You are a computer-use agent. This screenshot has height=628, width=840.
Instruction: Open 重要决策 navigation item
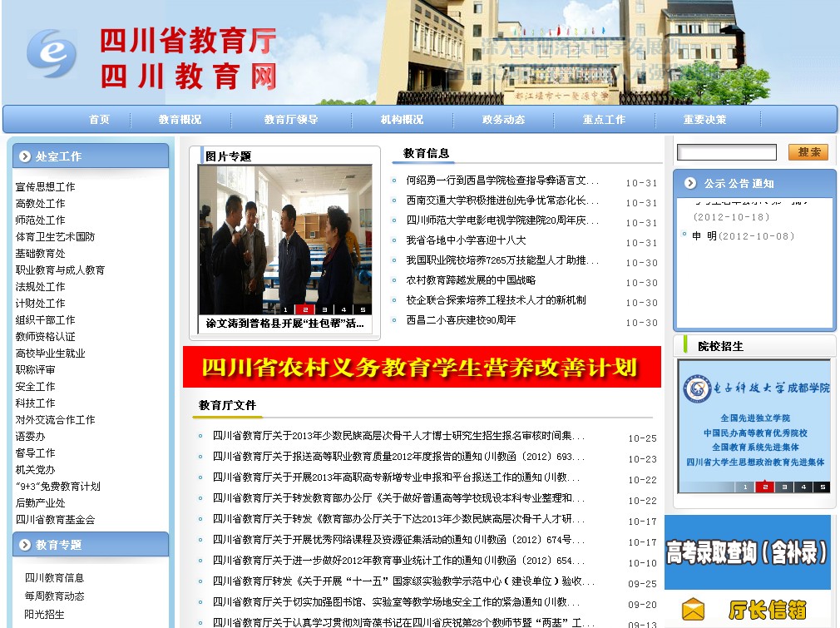[705, 120]
